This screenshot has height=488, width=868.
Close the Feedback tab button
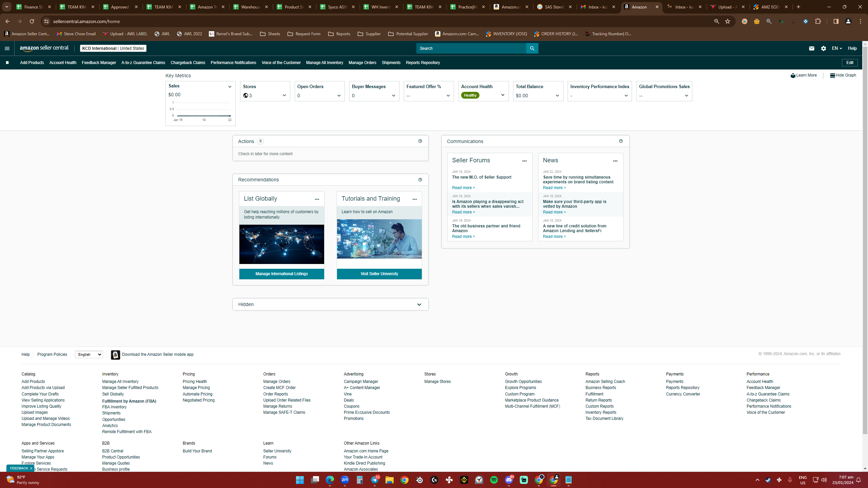(x=31, y=468)
